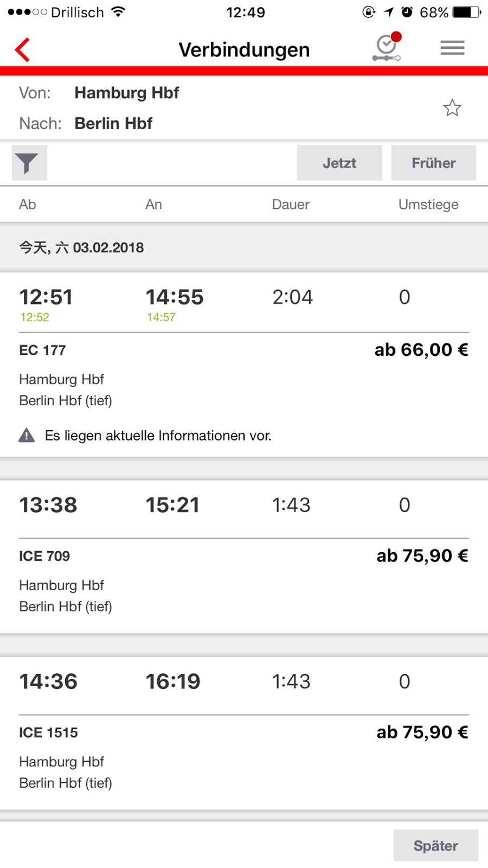Image resolution: width=488 pixels, height=868 pixels.
Task: Tap the Dauer column header
Action: (291, 205)
